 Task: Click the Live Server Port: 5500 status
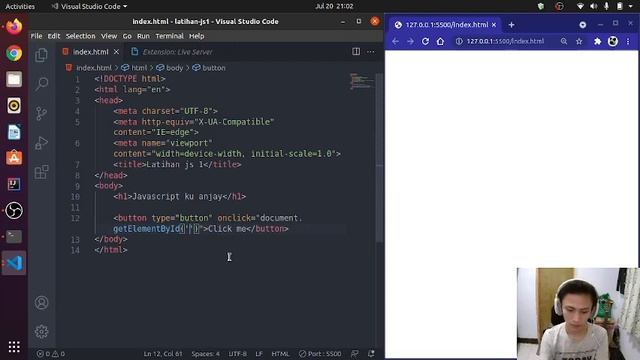[x=320, y=353]
